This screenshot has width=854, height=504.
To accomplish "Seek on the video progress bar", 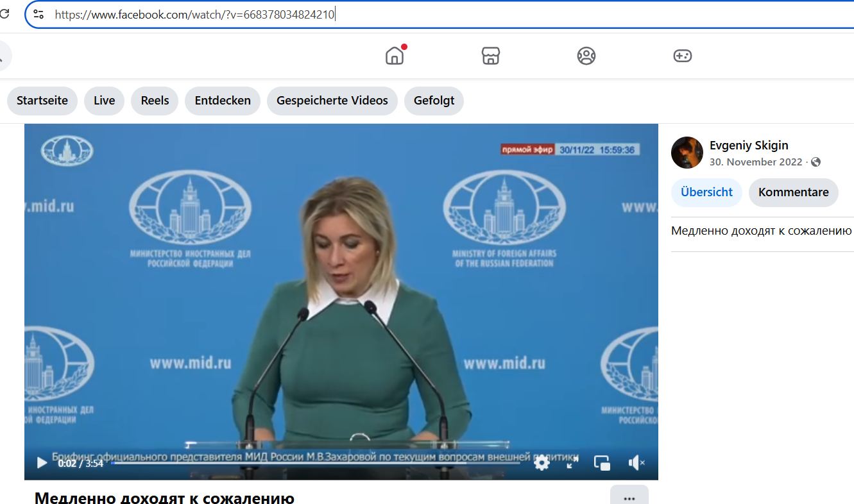I will (314, 462).
